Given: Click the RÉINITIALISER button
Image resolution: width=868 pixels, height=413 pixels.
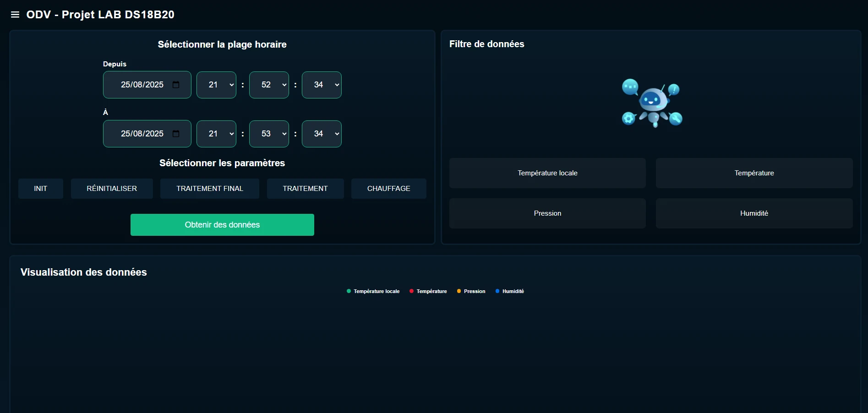Looking at the screenshot, I should (x=112, y=189).
